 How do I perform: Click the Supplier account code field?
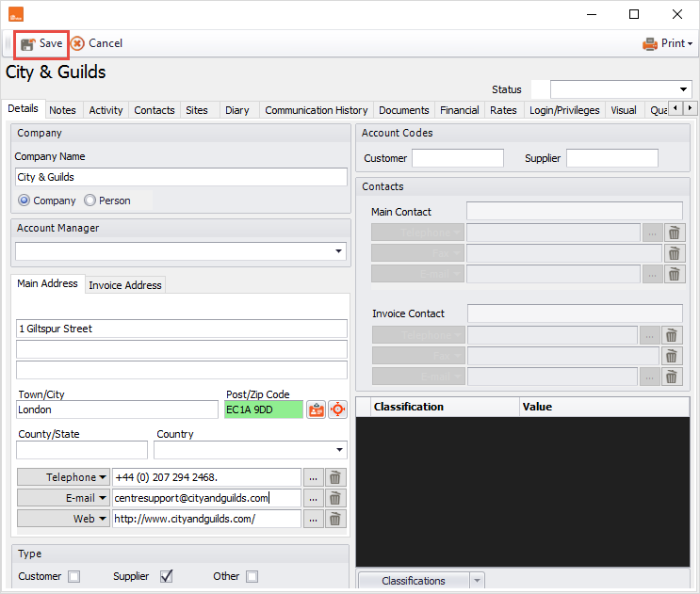(x=612, y=158)
